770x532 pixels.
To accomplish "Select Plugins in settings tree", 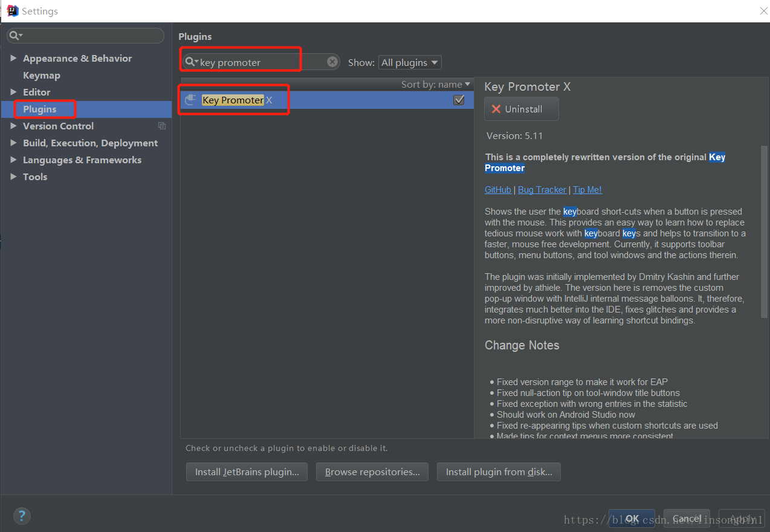I will [40, 109].
